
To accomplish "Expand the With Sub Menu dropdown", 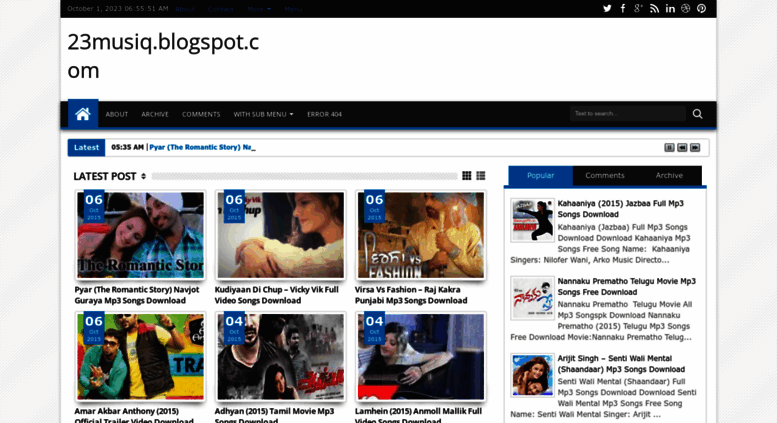I will click(263, 114).
